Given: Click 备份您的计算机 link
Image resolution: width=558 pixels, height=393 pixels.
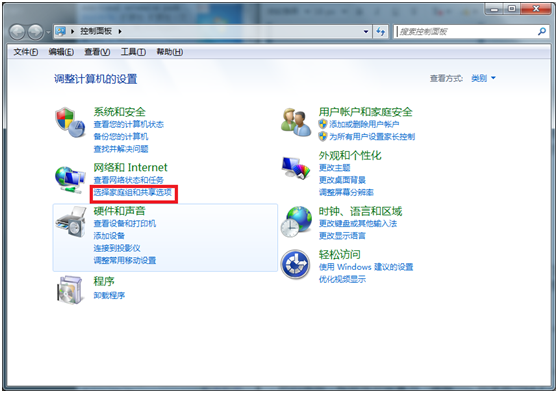Looking at the screenshot, I should [x=121, y=137].
